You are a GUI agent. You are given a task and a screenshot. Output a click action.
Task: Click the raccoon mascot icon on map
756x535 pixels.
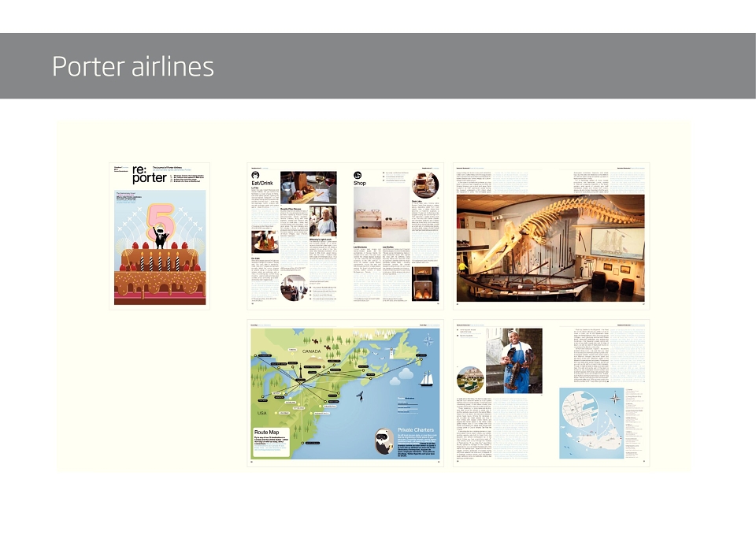click(384, 441)
